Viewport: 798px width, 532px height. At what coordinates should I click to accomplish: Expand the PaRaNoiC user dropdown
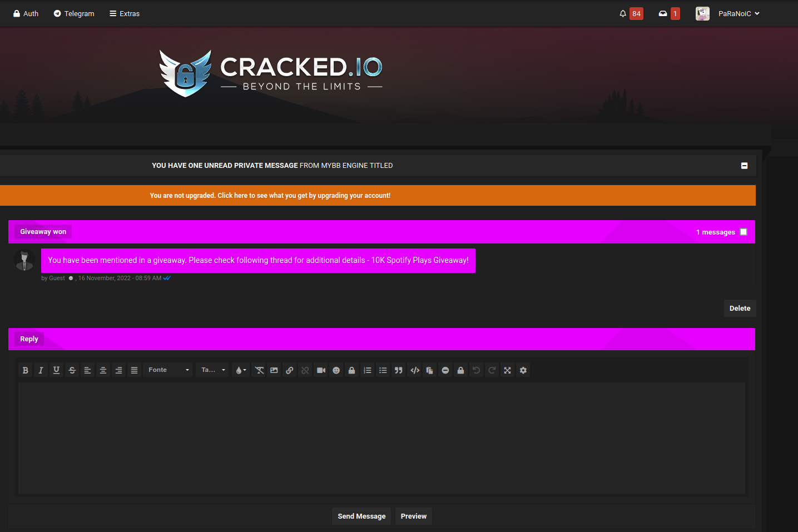739,13
